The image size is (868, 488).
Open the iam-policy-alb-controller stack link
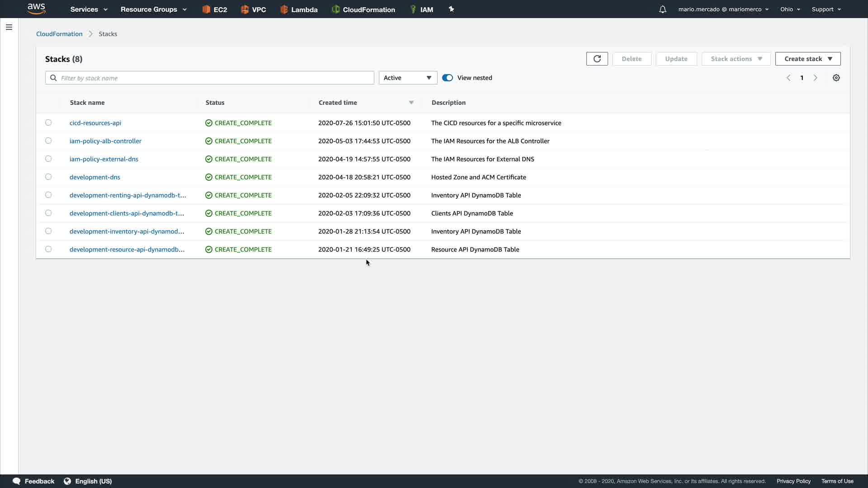tap(105, 141)
